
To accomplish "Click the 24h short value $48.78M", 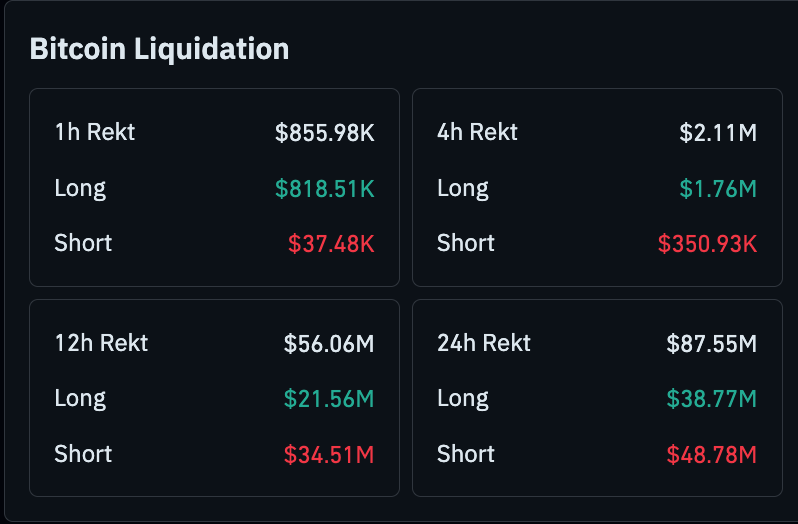I will (712, 455).
